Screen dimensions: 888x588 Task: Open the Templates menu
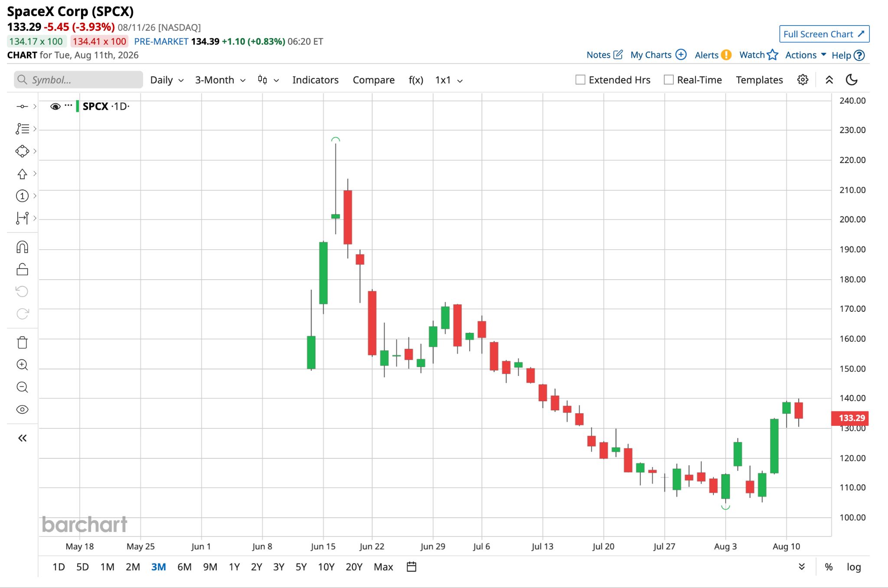[x=759, y=80]
